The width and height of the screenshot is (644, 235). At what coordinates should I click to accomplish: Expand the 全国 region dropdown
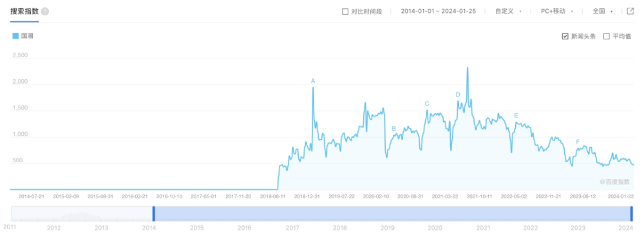603,12
